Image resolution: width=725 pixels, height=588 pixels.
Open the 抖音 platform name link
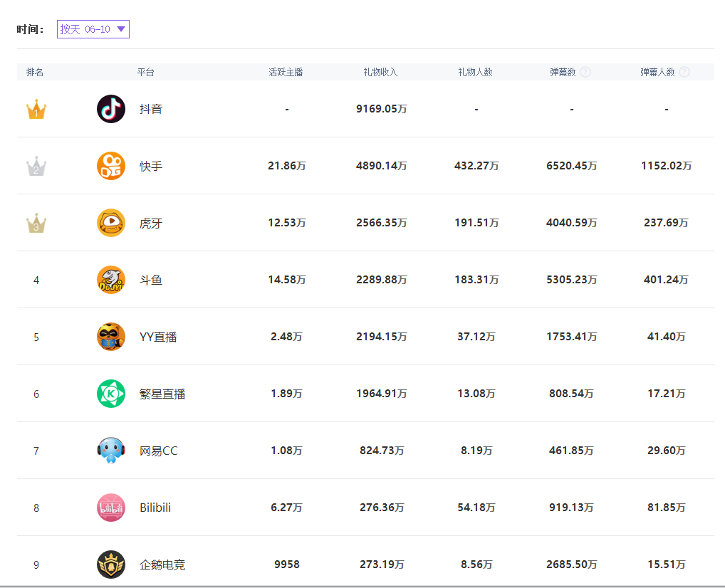151,109
